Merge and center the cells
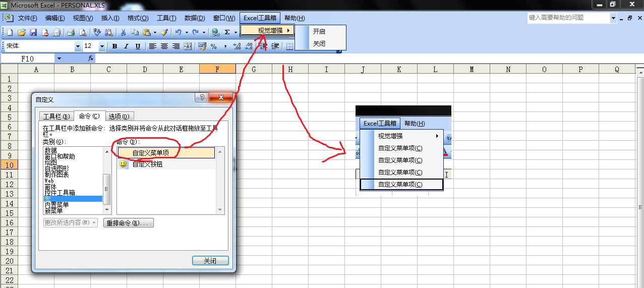Screen dimensions: 644x288 pyautogui.click(x=188, y=46)
